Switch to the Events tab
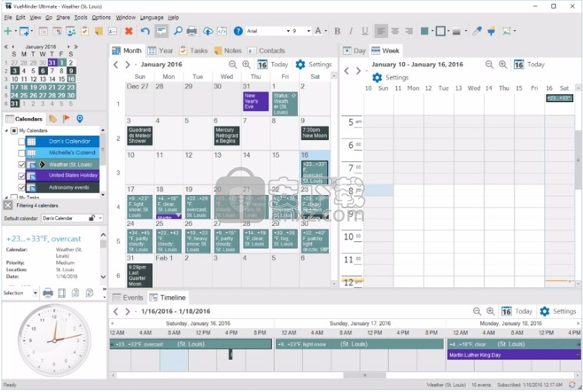 (128, 298)
